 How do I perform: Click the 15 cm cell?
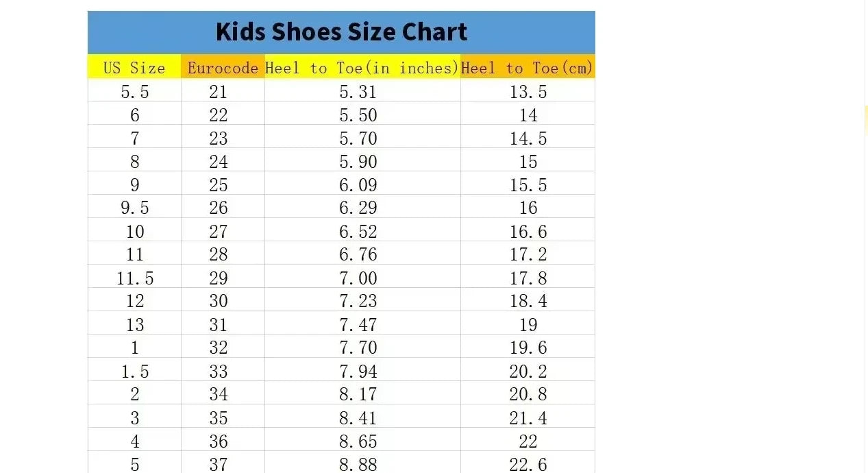coord(528,162)
